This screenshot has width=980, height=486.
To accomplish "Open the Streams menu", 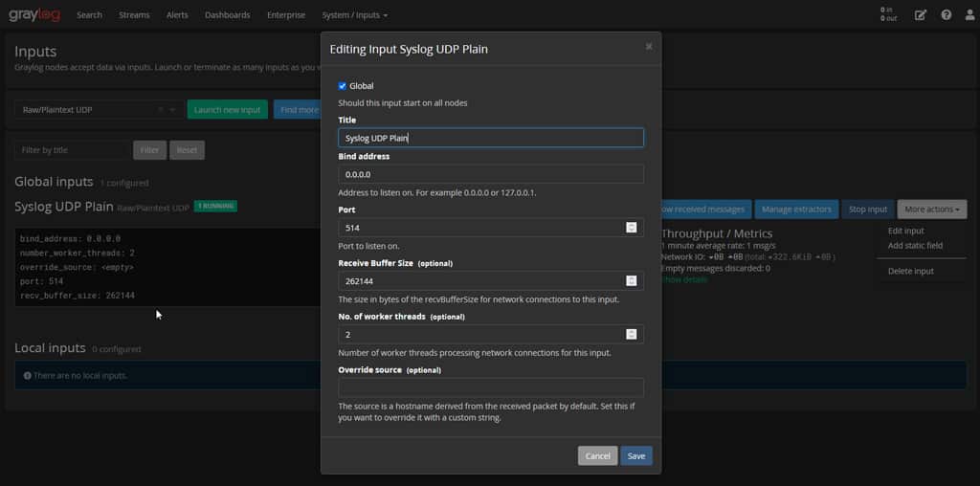I will (134, 15).
